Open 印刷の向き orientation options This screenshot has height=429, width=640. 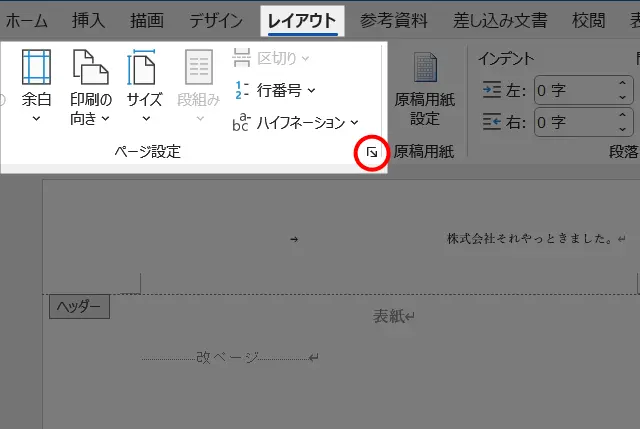click(x=90, y=88)
